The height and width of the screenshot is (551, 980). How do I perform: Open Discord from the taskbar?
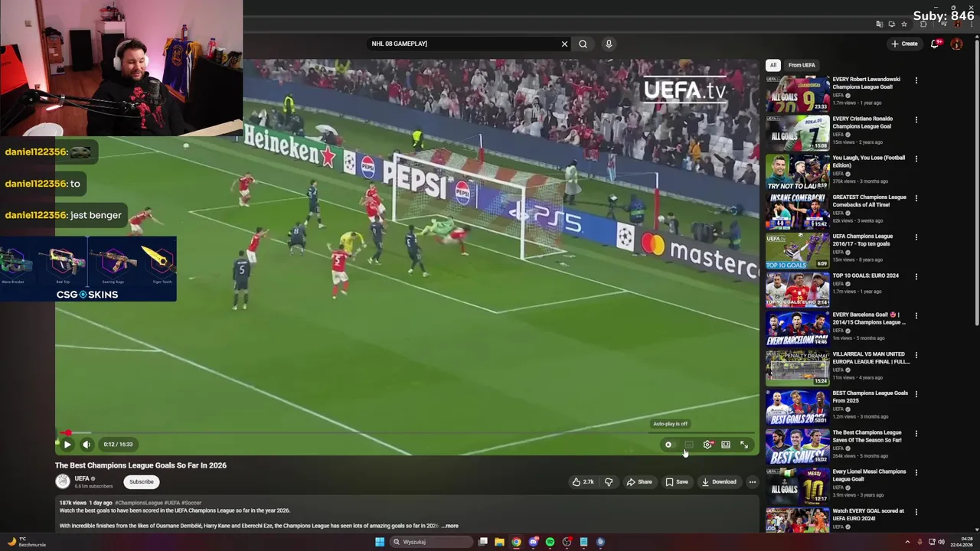point(533,542)
